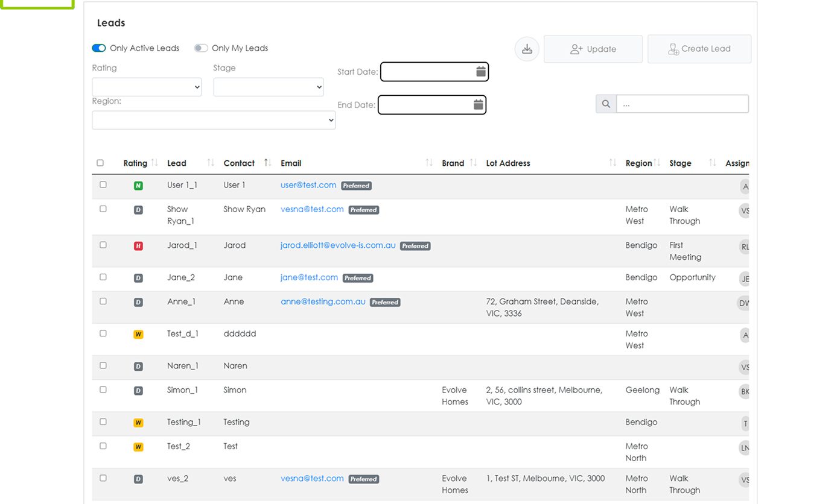Screen dimensions: 840x504
Task: Sort by Rating column arrows
Action: [154, 163]
